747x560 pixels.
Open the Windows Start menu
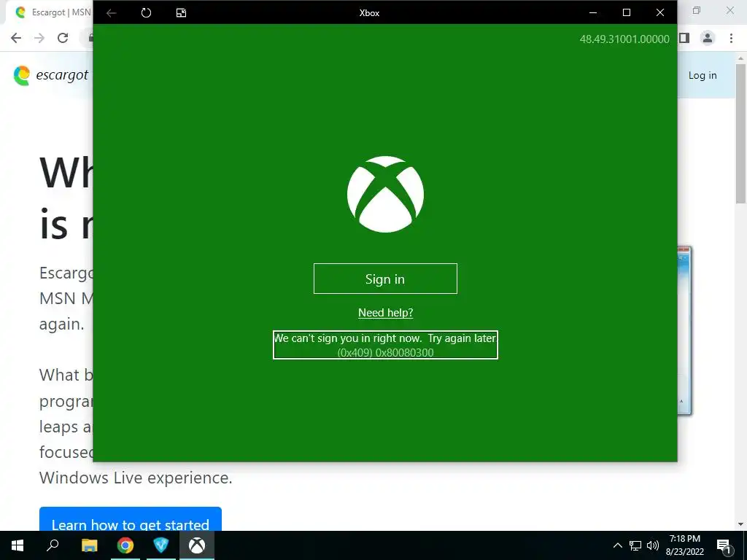click(18, 545)
